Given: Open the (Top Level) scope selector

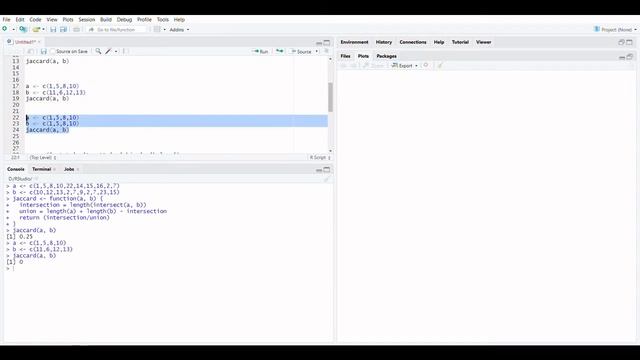Looking at the screenshot, I should click(x=42, y=157).
